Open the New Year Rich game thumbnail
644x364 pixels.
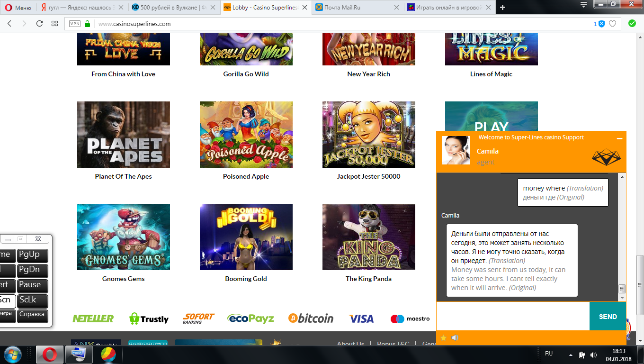(369, 49)
